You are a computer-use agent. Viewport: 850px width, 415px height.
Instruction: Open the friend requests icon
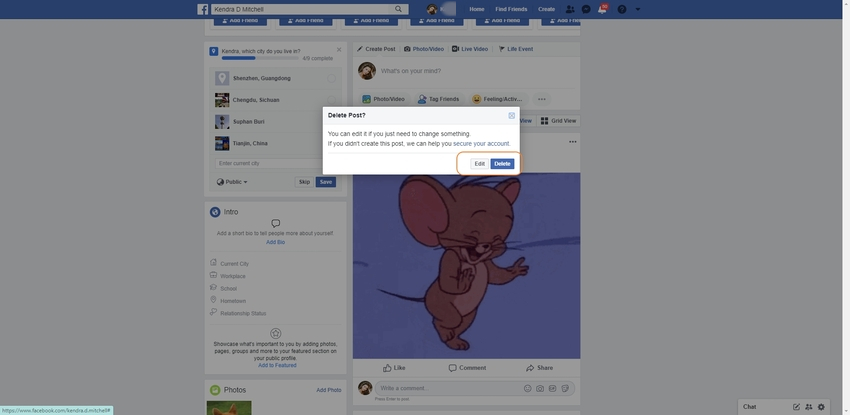click(570, 9)
